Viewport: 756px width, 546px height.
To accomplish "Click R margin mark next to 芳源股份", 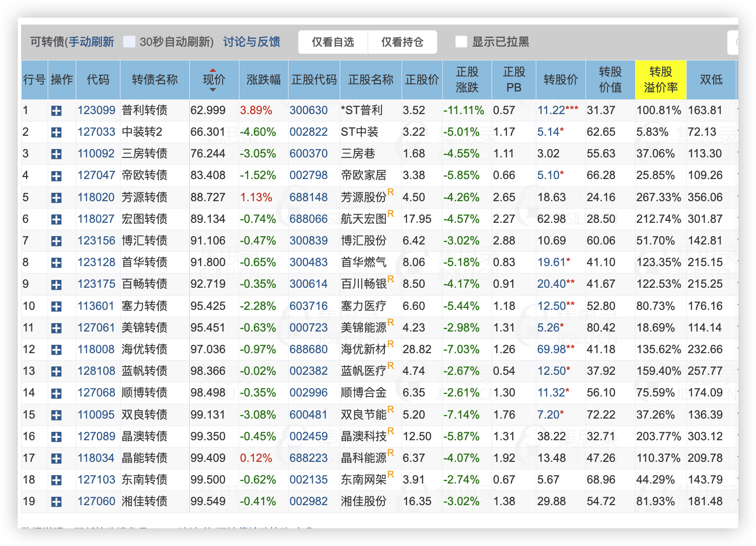I will (391, 192).
